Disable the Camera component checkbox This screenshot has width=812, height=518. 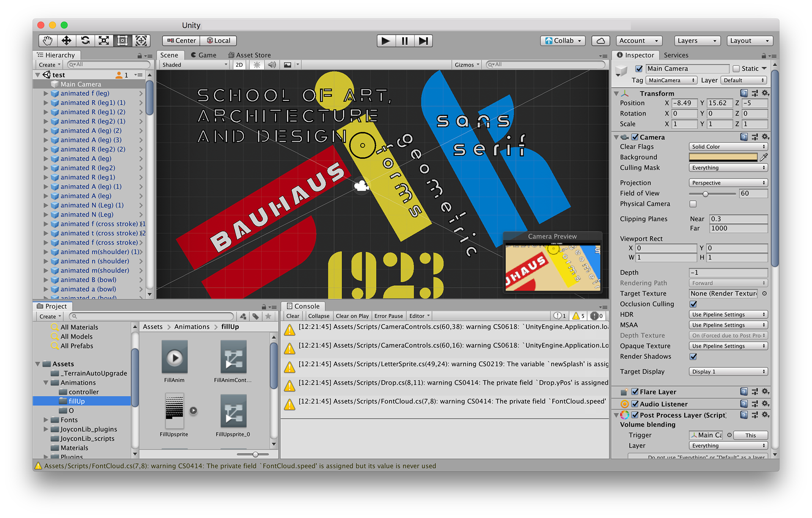click(x=635, y=137)
